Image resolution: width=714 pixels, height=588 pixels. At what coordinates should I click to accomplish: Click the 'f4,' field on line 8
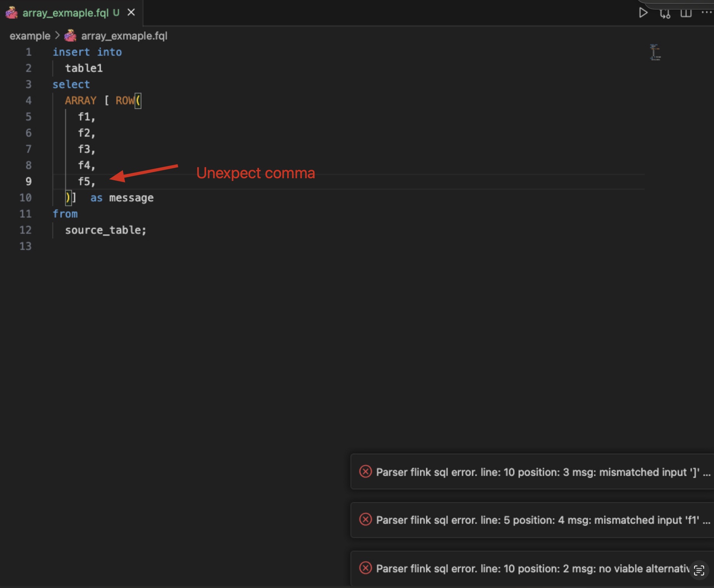pyautogui.click(x=86, y=166)
